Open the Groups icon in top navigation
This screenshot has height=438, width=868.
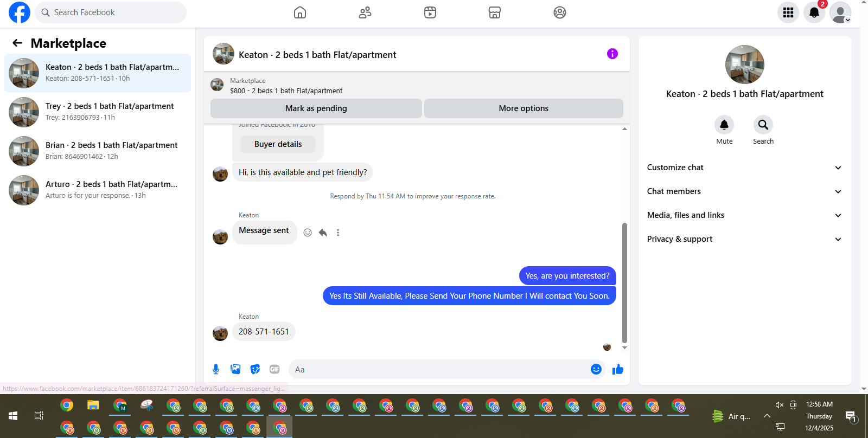click(560, 12)
